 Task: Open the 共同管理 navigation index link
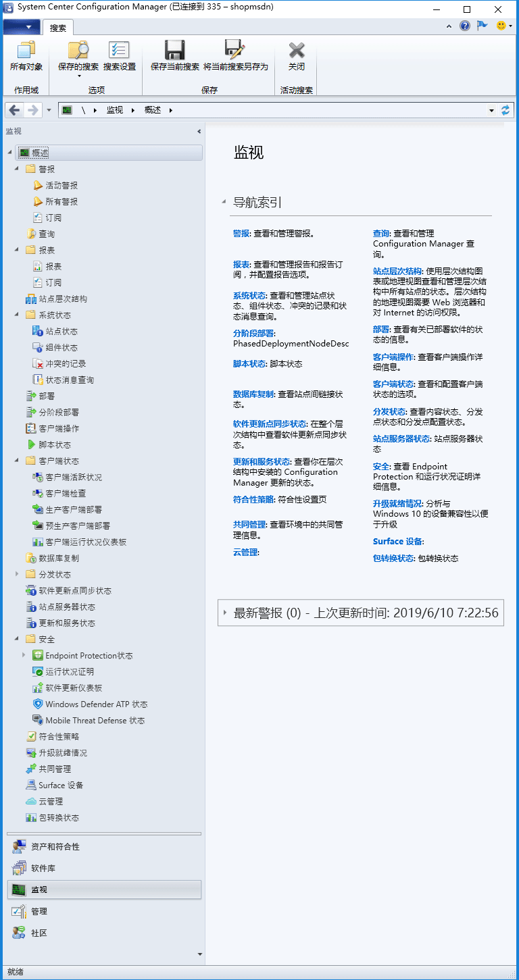(249, 525)
